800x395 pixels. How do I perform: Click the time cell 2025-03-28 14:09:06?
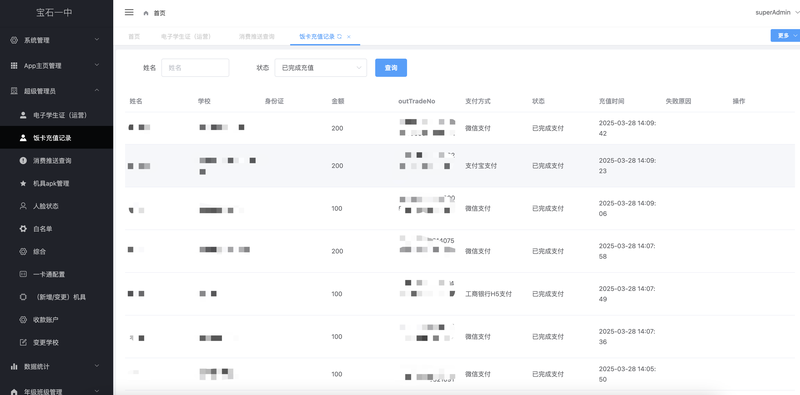[627, 208]
